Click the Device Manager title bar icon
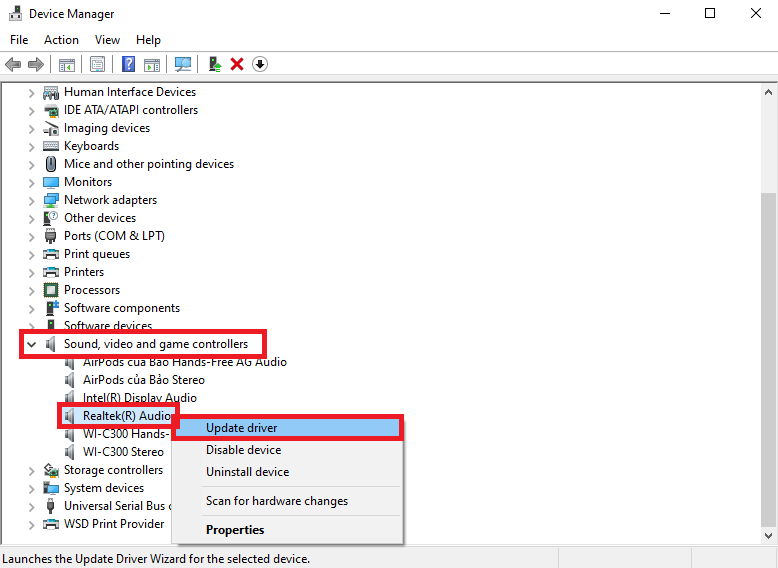 (x=15, y=13)
